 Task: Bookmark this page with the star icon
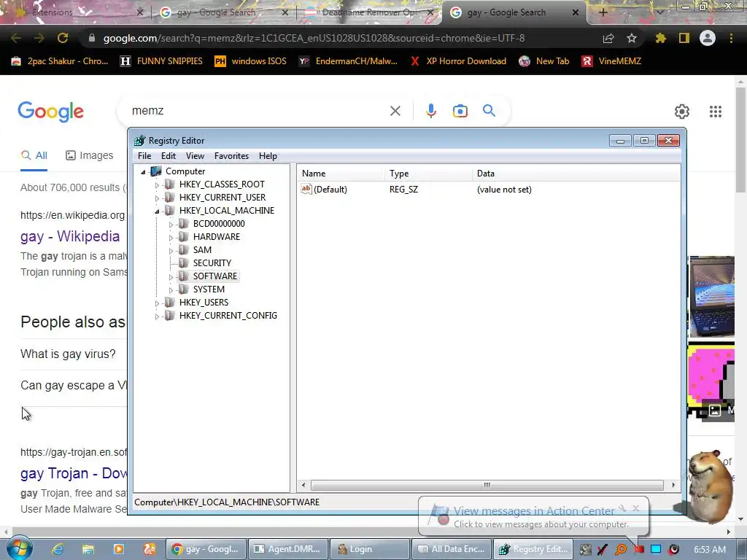632,38
